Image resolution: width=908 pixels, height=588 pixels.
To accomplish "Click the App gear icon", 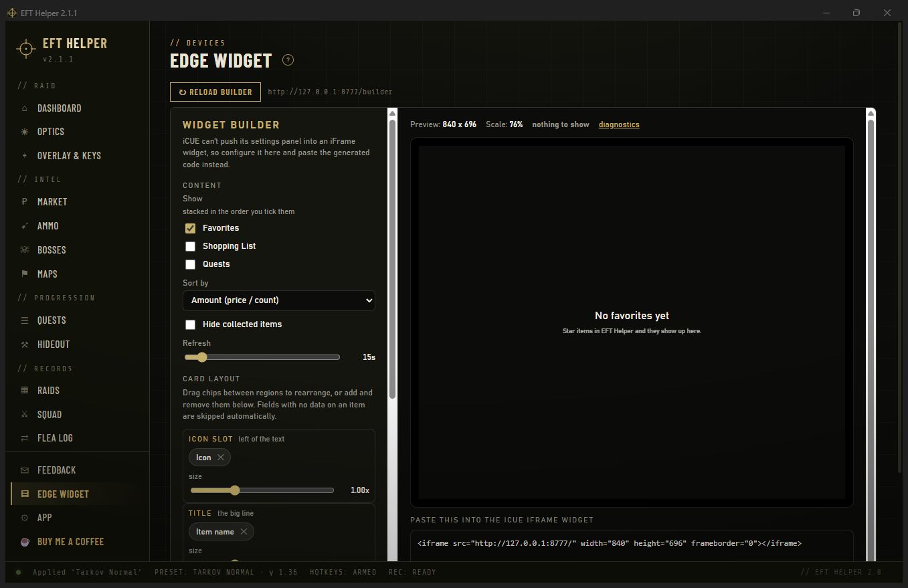I will coord(25,518).
